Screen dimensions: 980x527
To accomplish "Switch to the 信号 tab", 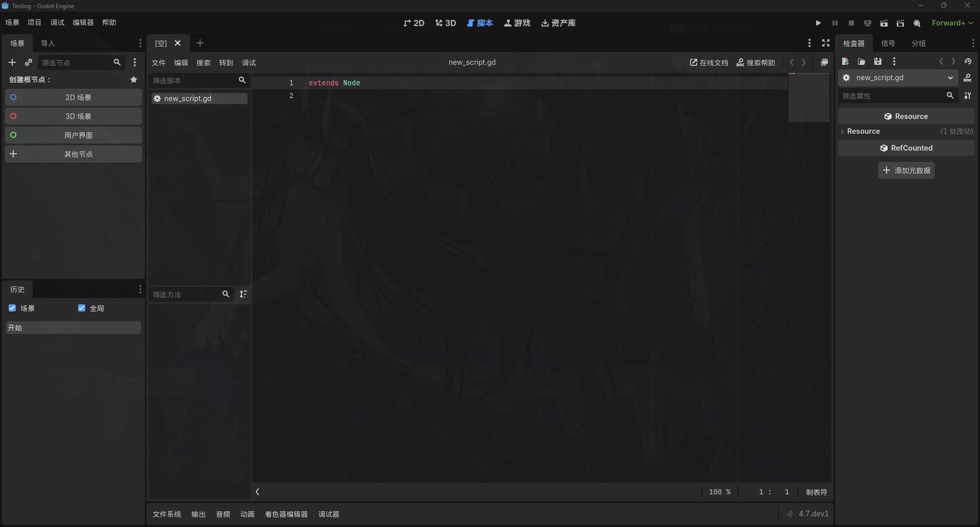I will click(x=888, y=43).
